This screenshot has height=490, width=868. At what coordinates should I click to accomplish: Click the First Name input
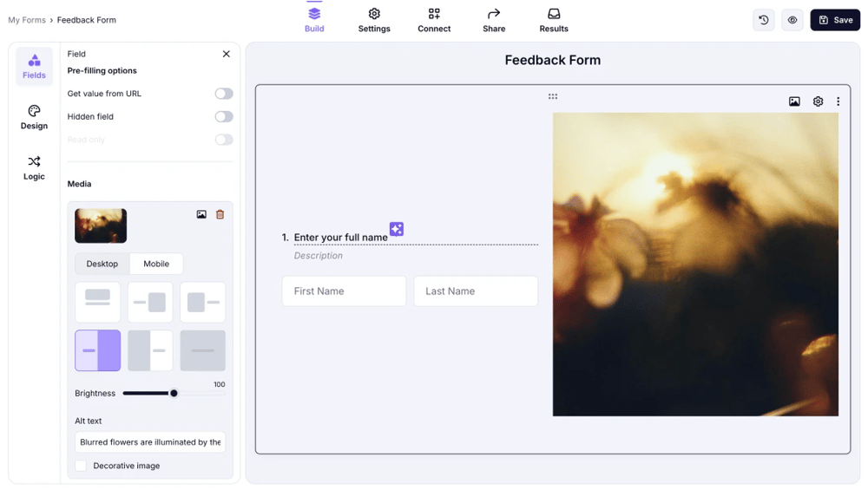point(344,291)
